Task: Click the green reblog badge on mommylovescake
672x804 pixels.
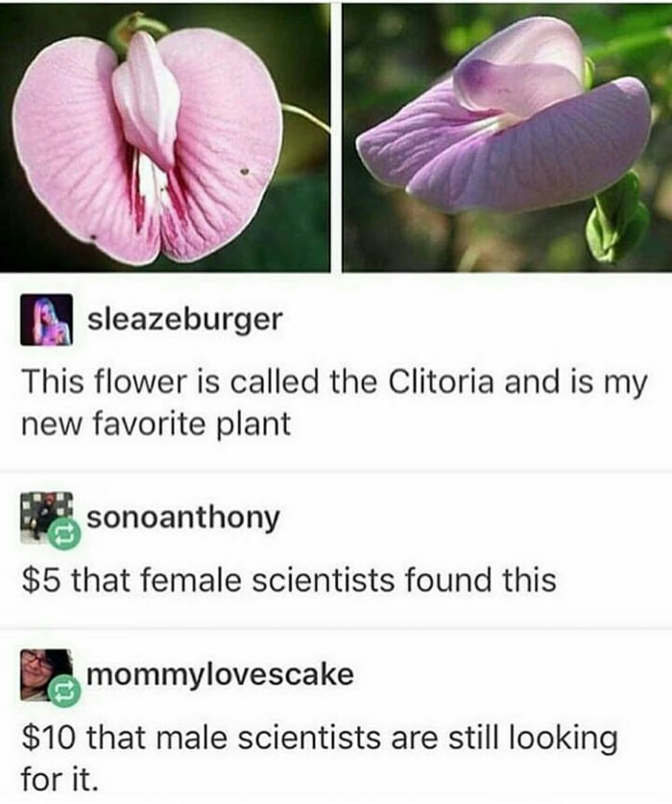Action: [x=64, y=692]
